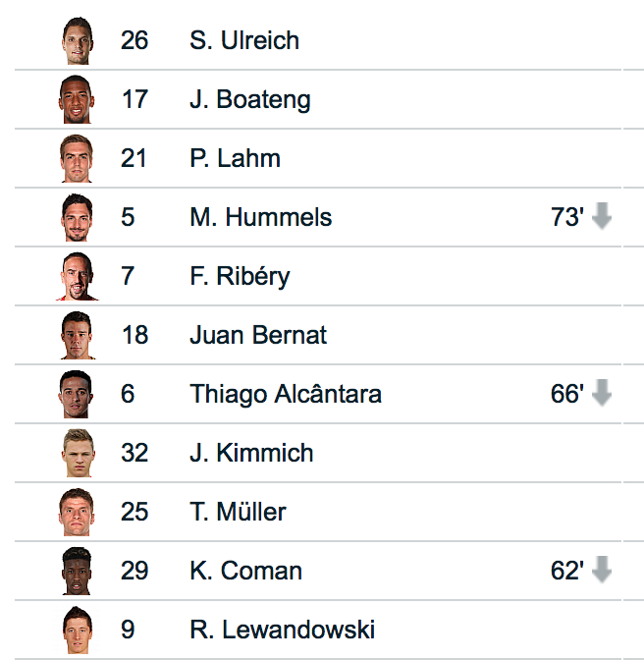Image resolution: width=644 pixels, height=660 pixels.
Task: Open M. Hummels player profile name
Action: coord(260,217)
